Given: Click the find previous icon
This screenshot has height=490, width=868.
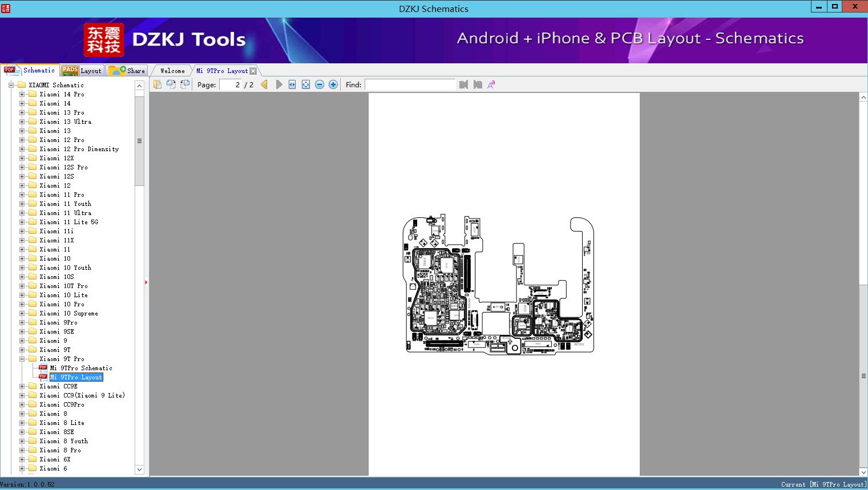Looking at the screenshot, I should pyautogui.click(x=463, y=84).
